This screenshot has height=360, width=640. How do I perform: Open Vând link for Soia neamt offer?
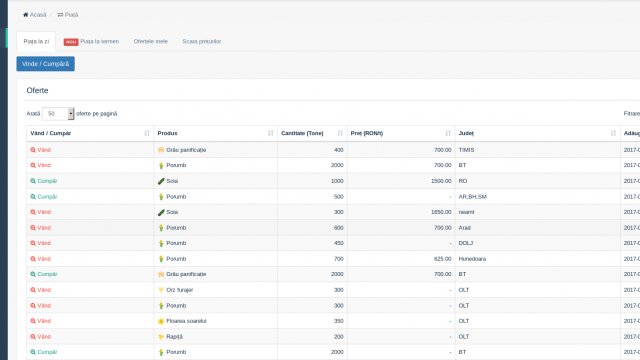[44, 212]
